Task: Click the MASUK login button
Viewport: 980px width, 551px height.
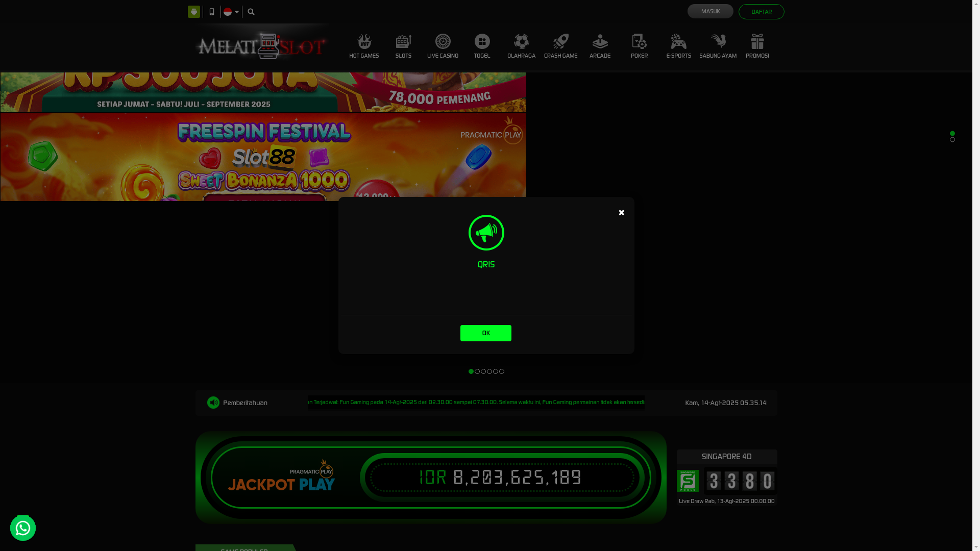Action: coord(710,11)
